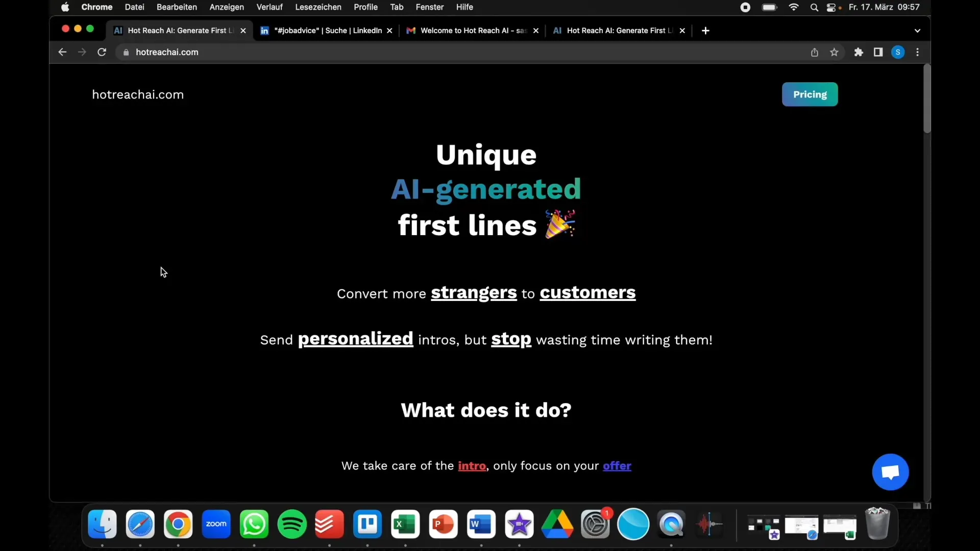Viewport: 980px width, 551px height.
Task: Open Trello from the Dock
Action: point(367,524)
